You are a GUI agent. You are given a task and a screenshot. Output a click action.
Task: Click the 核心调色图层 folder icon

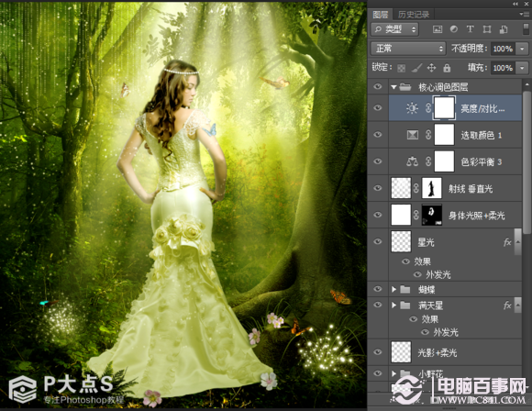(405, 87)
